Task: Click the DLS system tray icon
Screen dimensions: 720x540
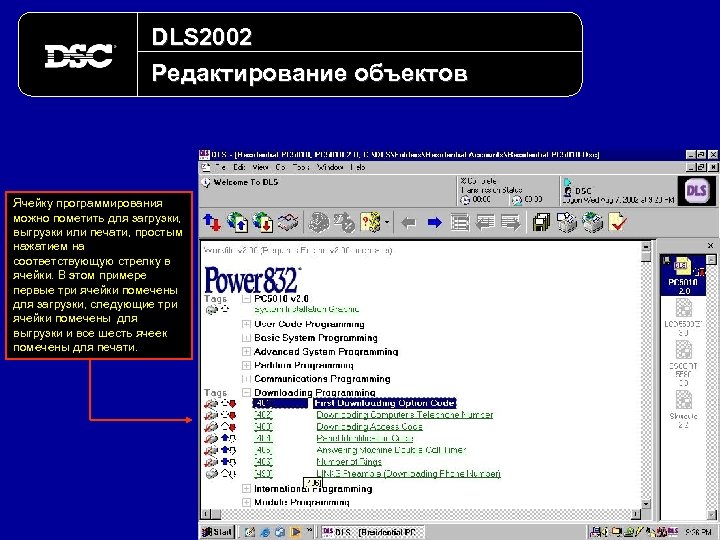Action: coord(673,532)
